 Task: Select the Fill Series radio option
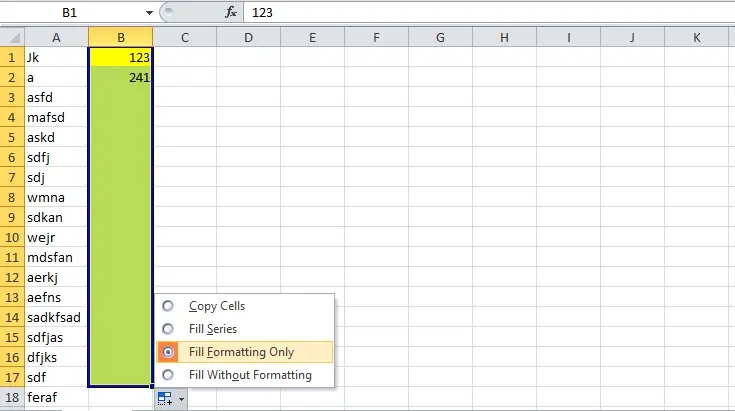point(168,329)
